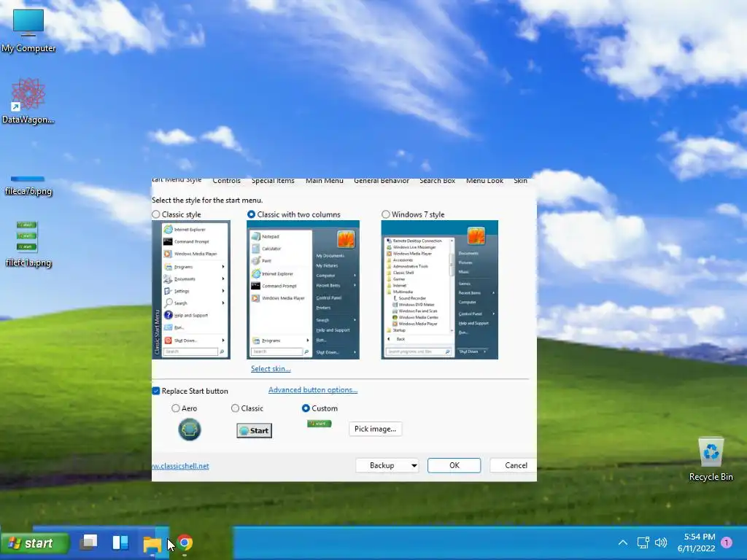Switch to the Special Items tab

click(273, 181)
